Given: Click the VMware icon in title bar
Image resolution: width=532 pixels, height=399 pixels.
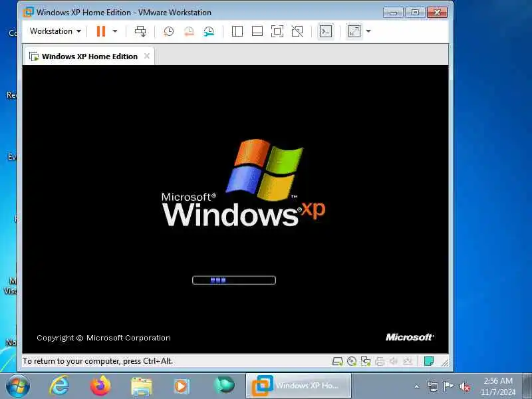Looking at the screenshot, I should [x=29, y=12].
